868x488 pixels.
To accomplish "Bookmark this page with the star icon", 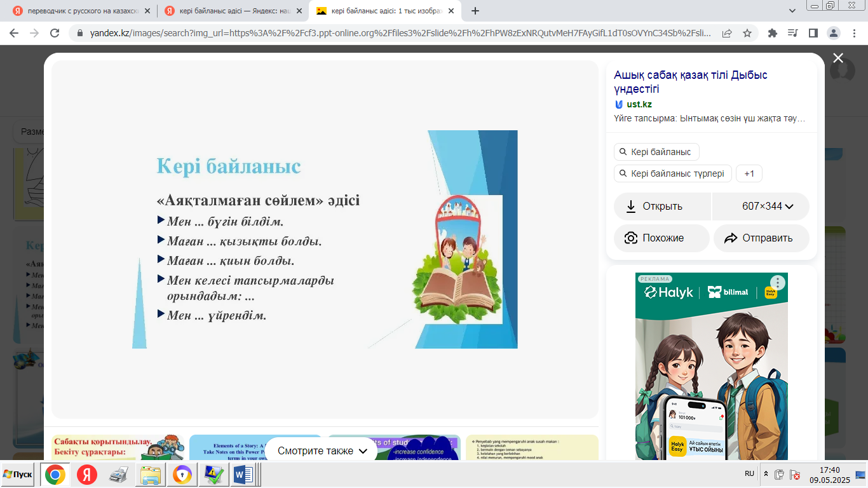I will coord(747,33).
